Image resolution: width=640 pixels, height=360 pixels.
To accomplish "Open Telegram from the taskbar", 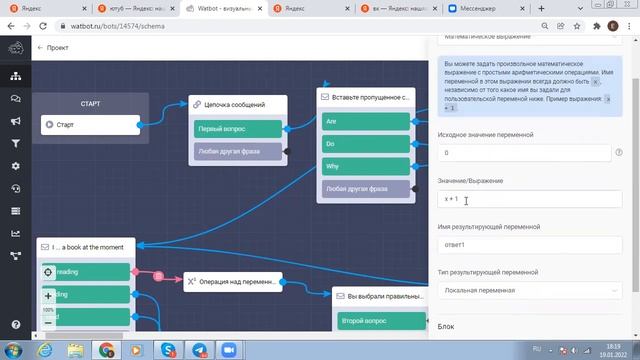I will coord(199,351).
